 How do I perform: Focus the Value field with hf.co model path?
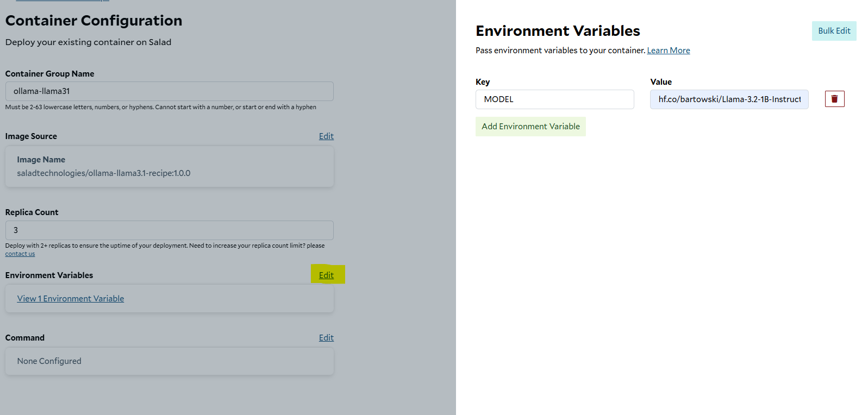click(729, 99)
